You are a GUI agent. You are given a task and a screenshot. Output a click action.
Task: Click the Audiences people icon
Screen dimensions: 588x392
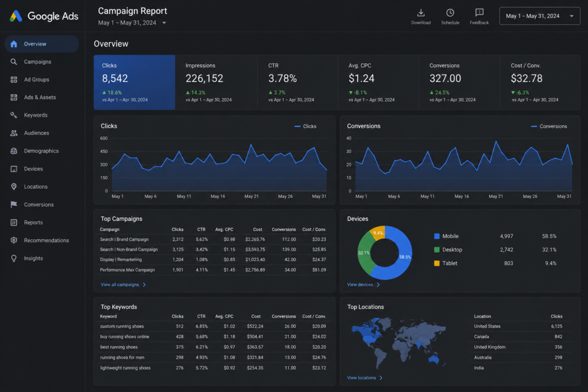pos(14,133)
